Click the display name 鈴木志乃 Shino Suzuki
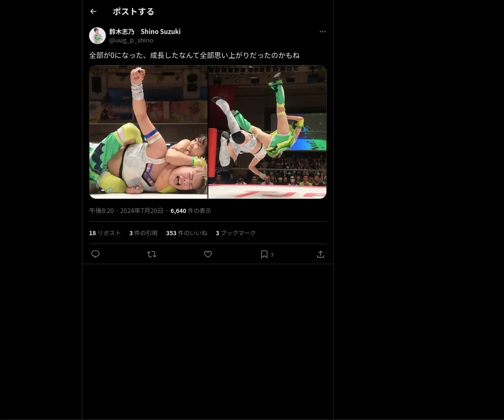The height and width of the screenshot is (420, 504). 145,31
